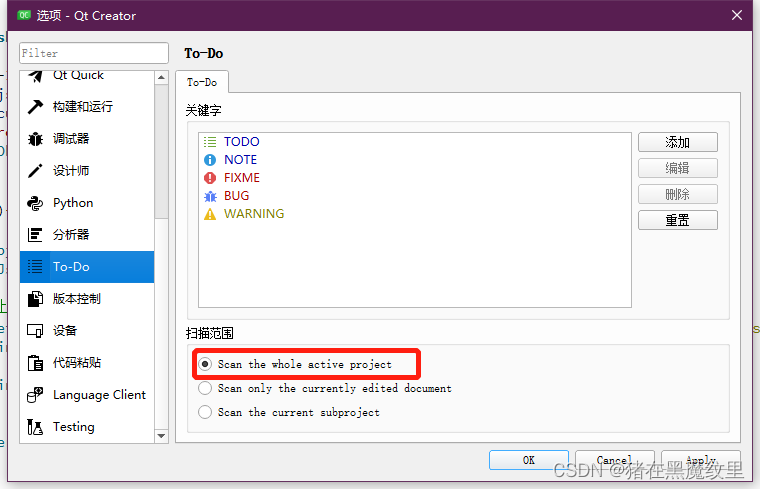Click the Qt Quick paper-plane icon
The width and height of the screenshot is (760, 489).
point(35,76)
